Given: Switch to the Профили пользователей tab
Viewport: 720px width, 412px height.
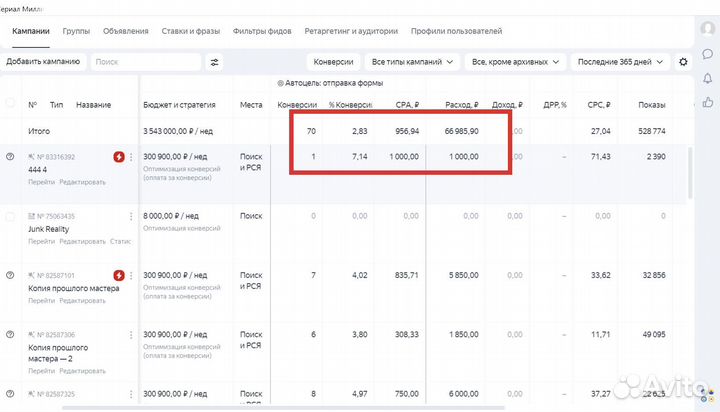Looking at the screenshot, I should coord(456,31).
